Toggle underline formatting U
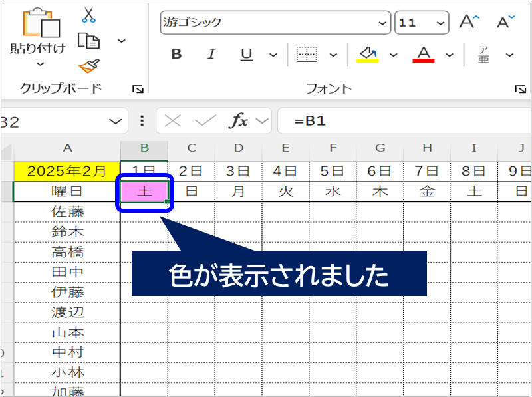Screen dimensions: 532x397 pyautogui.click(x=247, y=55)
